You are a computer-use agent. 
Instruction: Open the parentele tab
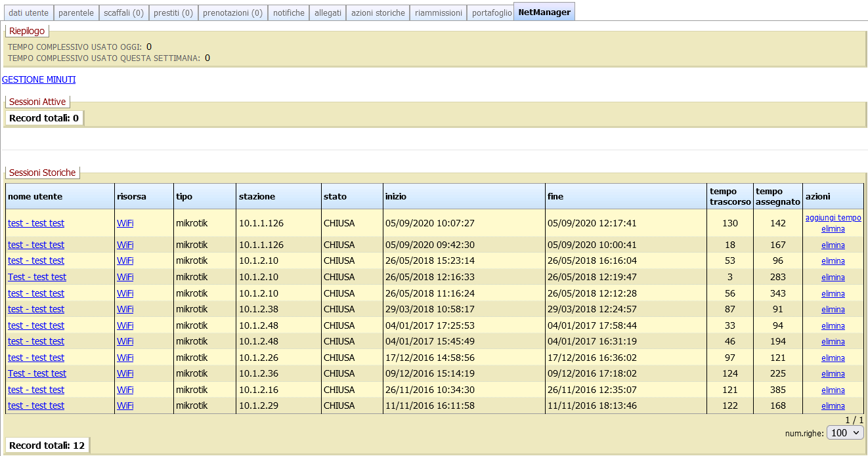point(76,12)
